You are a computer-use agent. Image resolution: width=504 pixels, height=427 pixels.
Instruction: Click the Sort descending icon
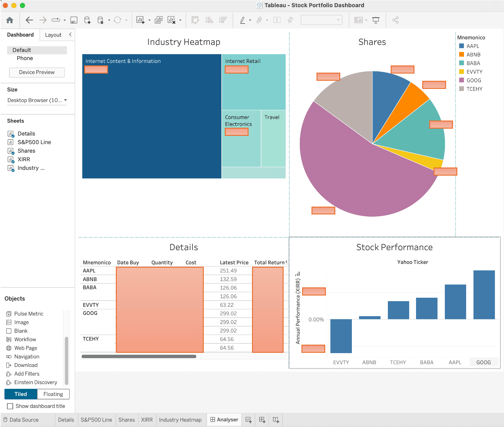[x=223, y=20]
